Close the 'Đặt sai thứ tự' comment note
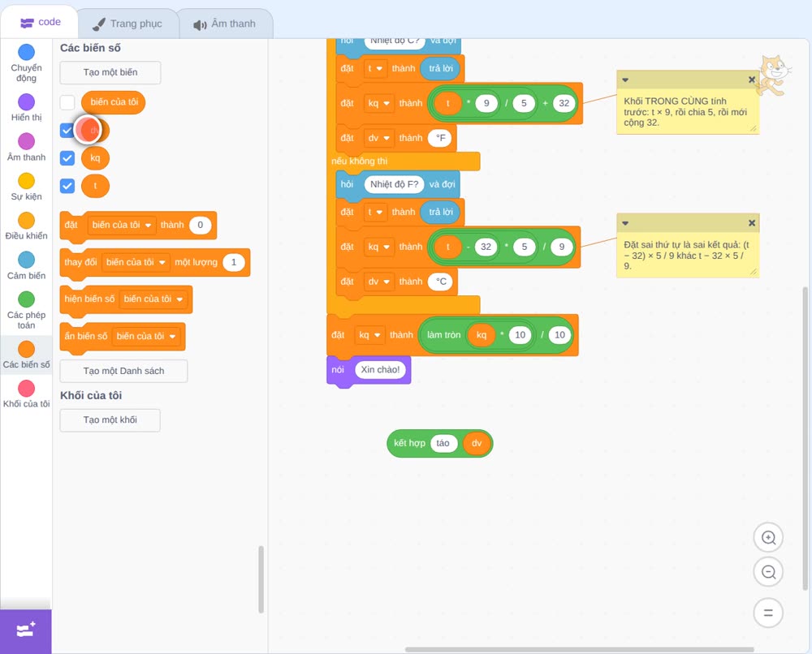The width and height of the screenshot is (812, 654). pos(752,223)
